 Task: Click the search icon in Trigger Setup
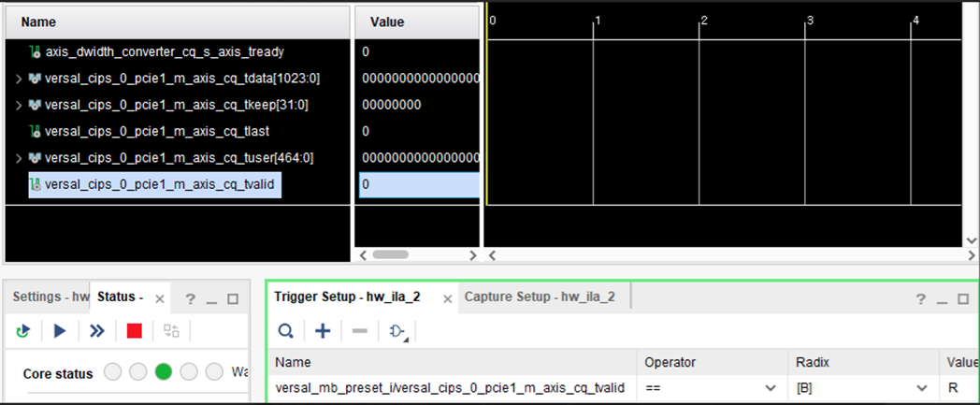[x=286, y=330]
